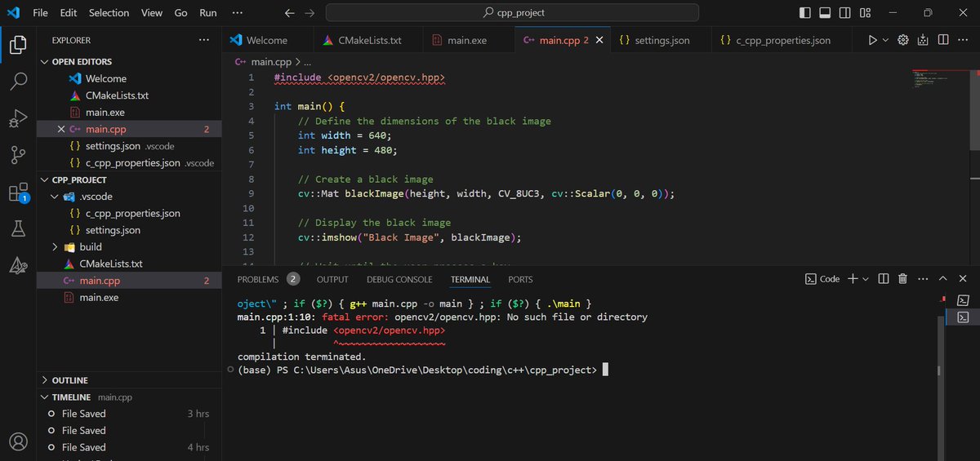980x461 pixels.
Task: Toggle the bottom panel visibility
Action: pos(825,13)
